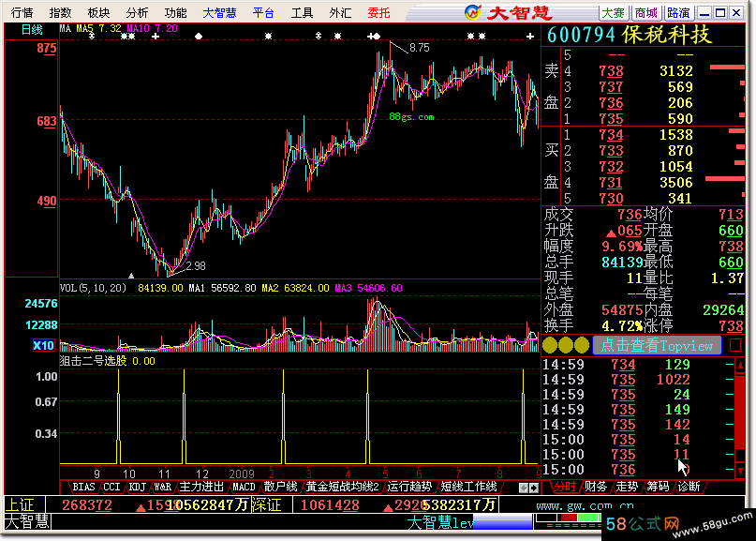The width and height of the screenshot is (756, 541).
Task: Switch to the BIAS indicator tab
Action: coord(83,487)
